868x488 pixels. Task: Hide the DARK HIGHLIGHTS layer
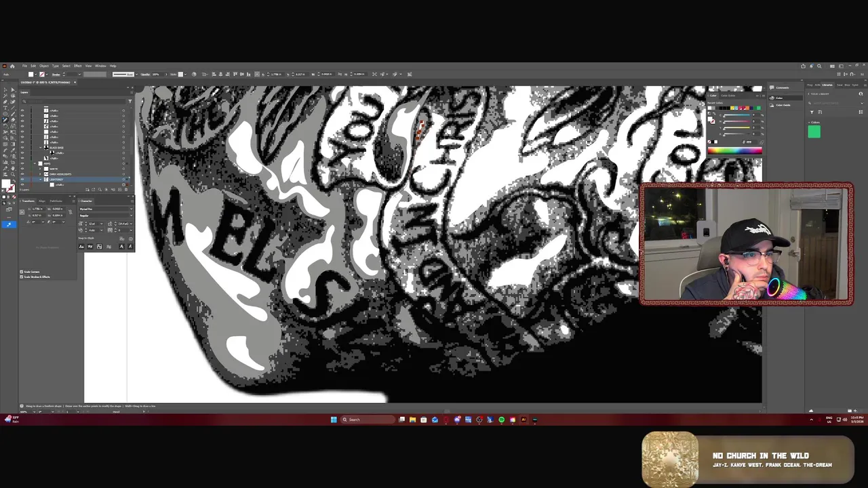point(22,174)
